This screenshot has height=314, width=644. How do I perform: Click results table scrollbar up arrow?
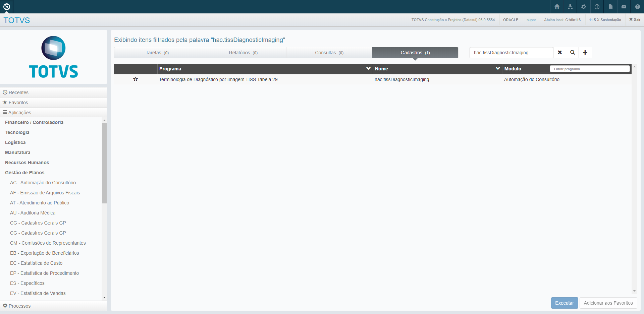click(634, 67)
